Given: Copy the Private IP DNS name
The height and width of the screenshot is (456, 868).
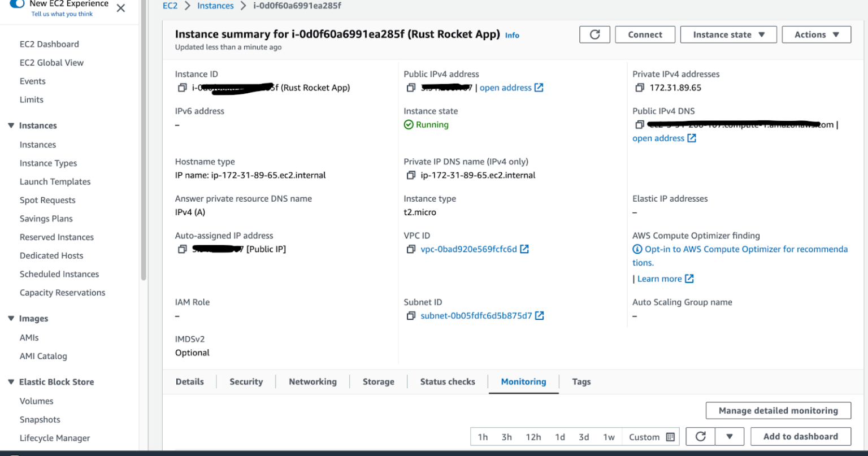Looking at the screenshot, I should 411,175.
